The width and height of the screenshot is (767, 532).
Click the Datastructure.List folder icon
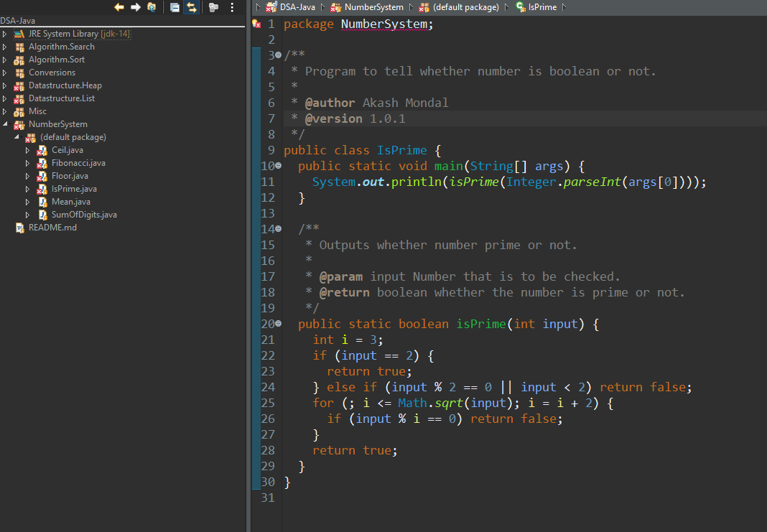[x=19, y=99]
